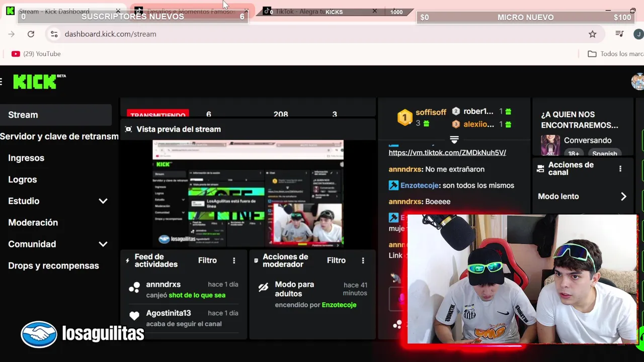Open Logros in the sidebar

[x=22, y=179]
